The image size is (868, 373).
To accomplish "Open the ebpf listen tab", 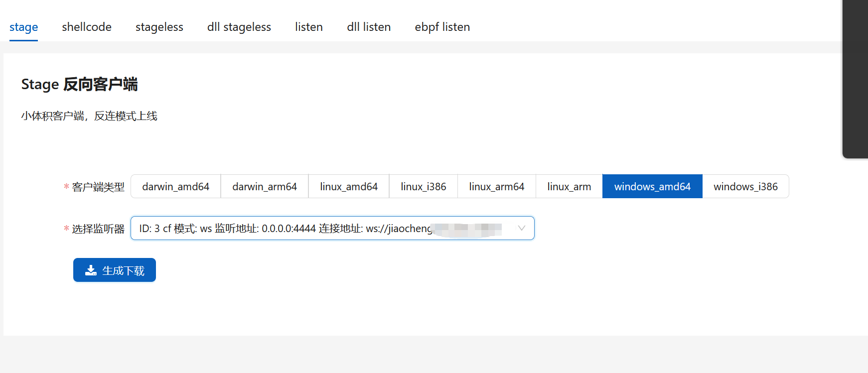I will point(442,27).
